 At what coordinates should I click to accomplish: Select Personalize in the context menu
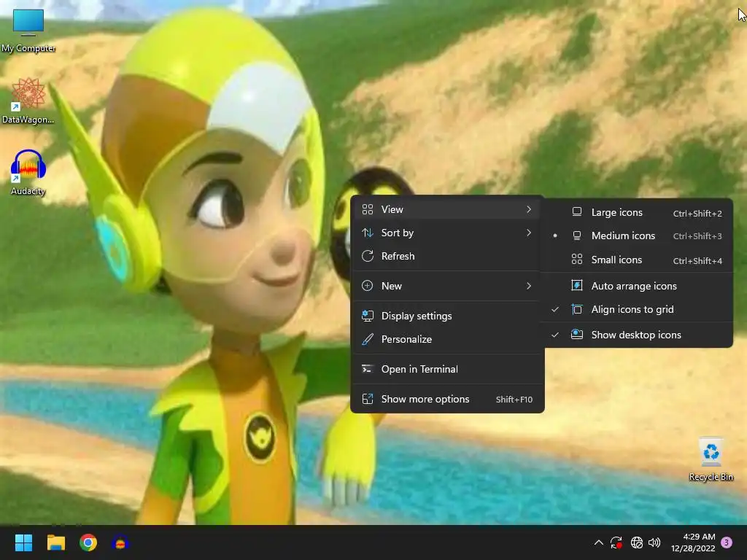coord(447,339)
